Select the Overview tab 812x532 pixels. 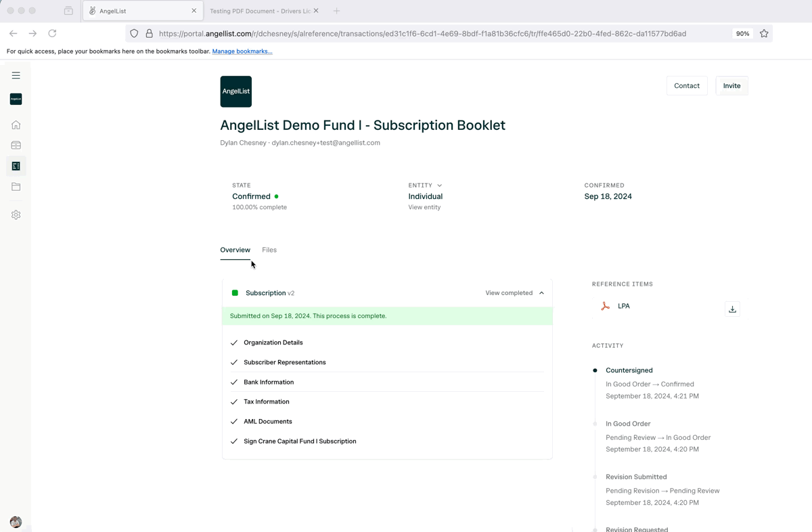[x=235, y=250]
